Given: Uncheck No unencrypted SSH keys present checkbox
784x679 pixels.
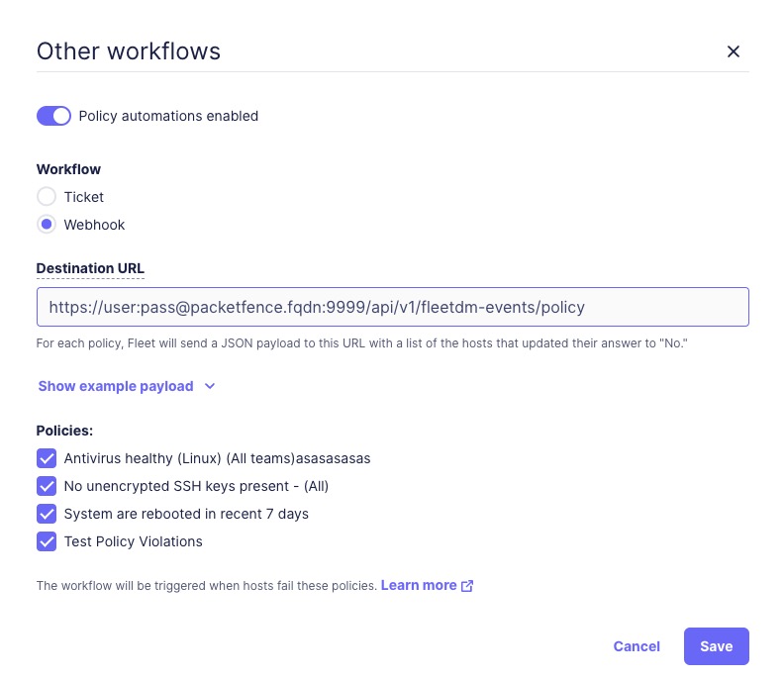Looking at the screenshot, I should [x=47, y=486].
